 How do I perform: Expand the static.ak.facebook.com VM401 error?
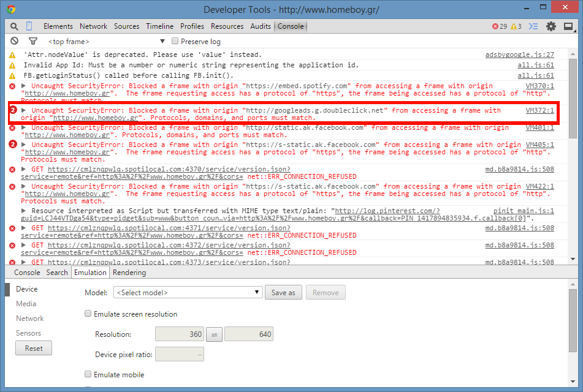tap(24, 127)
